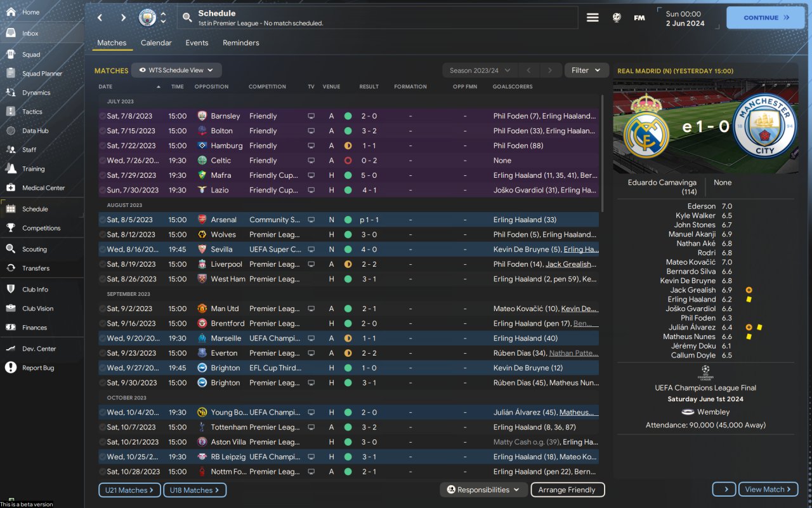812x508 pixels.
Task: Sort matches by the Date column header
Action: pos(105,86)
